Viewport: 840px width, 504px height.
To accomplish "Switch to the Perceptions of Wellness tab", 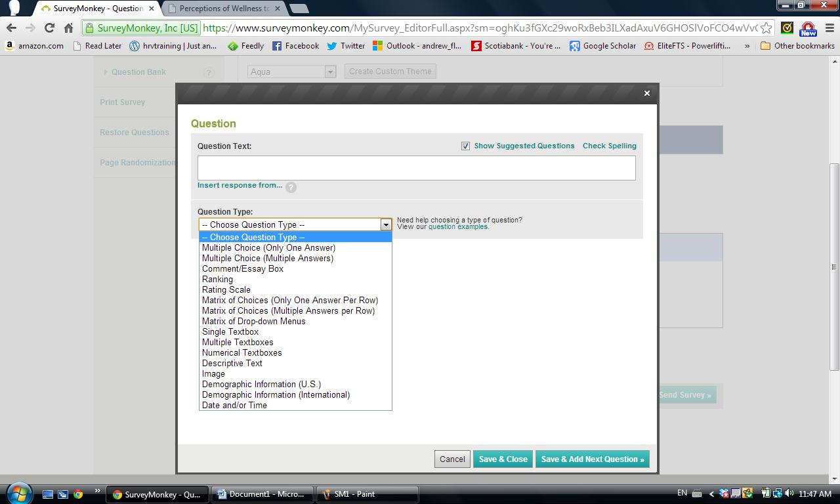I will pyautogui.click(x=224, y=9).
